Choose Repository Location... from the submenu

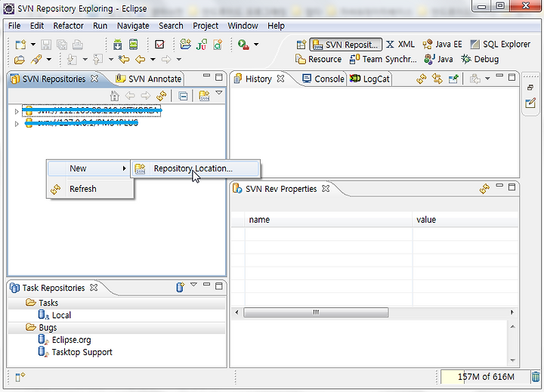[195, 168]
